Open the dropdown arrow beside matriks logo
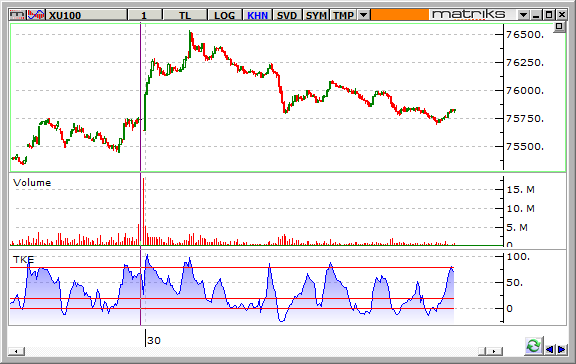The width and height of the screenshot is (576, 364). click(523, 15)
